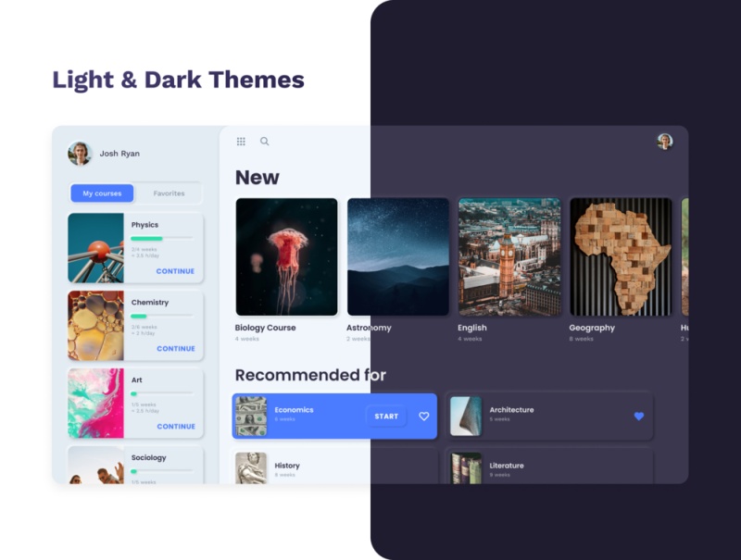This screenshot has width=741, height=560.
Task: Open the Astronomy course card
Action: click(396, 257)
